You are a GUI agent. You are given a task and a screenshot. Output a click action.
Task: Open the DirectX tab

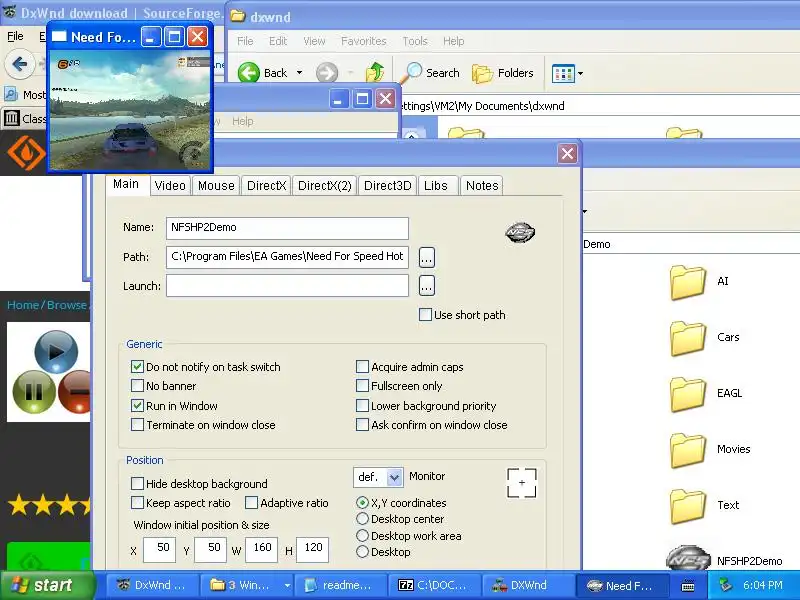[266, 186]
